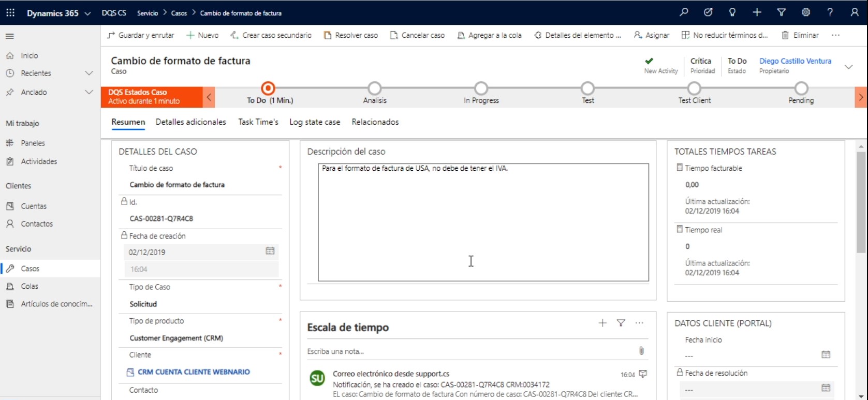Image resolution: width=868 pixels, height=400 pixels.
Task: Open the settings gear icon
Action: 806,12
